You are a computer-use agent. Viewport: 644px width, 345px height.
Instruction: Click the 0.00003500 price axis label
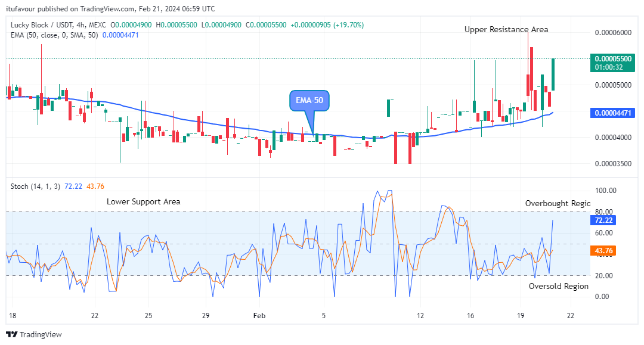(x=613, y=164)
